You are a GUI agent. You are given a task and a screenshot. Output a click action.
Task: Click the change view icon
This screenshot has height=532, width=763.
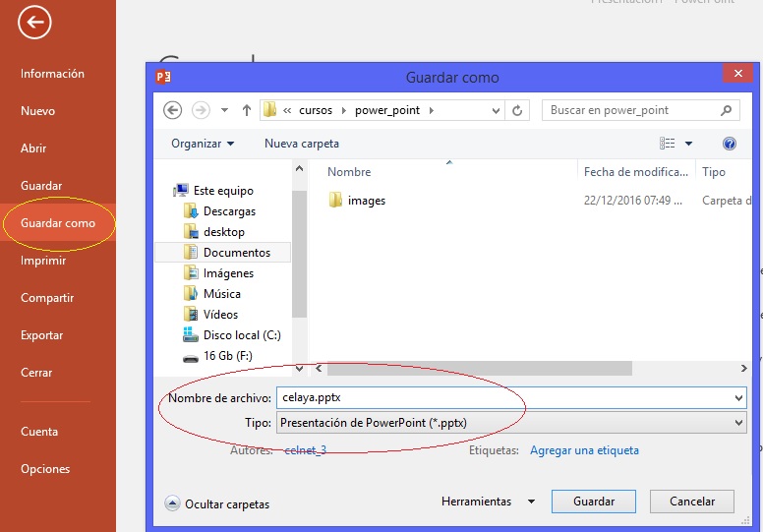pyautogui.click(x=669, y=144)
